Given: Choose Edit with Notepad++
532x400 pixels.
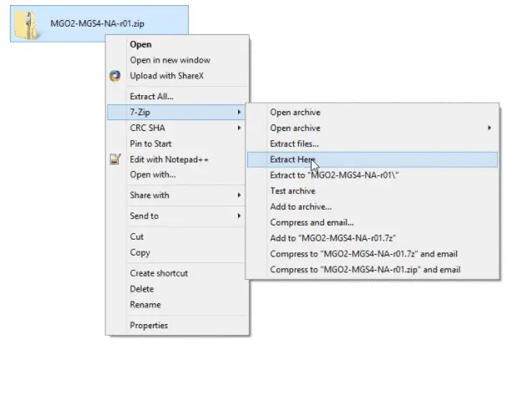Looking at the screenshot, I should click(x=178, y=159).
